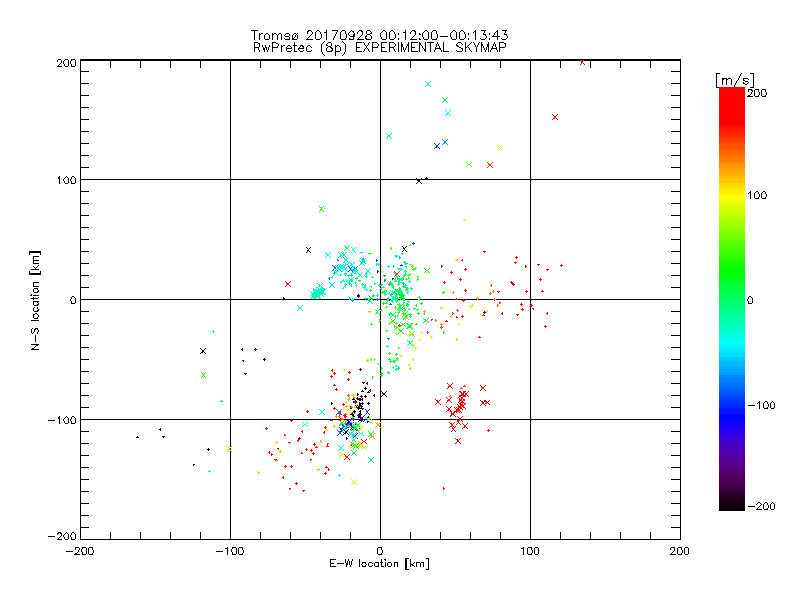The height and width of the screenshot is (600, 800).
Task: Click the title line 'Tromsø 20170928 00:12:00-00:13:43'
Action: click(379, 35)
